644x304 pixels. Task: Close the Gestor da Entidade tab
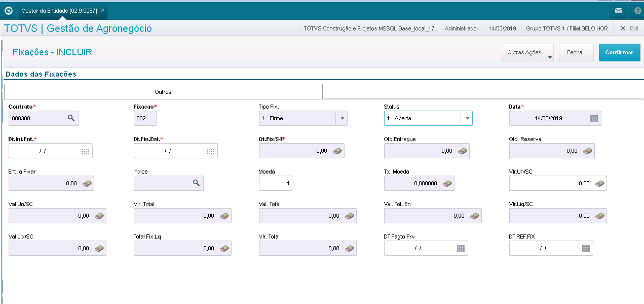pos(103,10)
